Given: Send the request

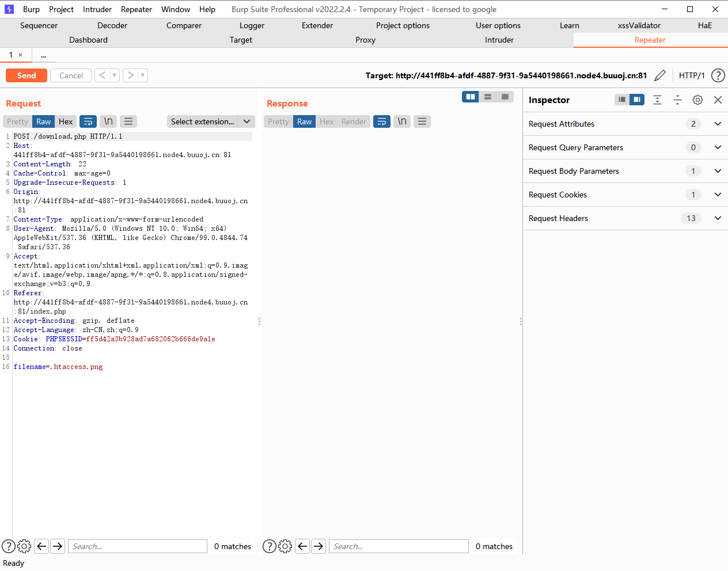Looking at the screenshot, I should [x=26, y=75].
